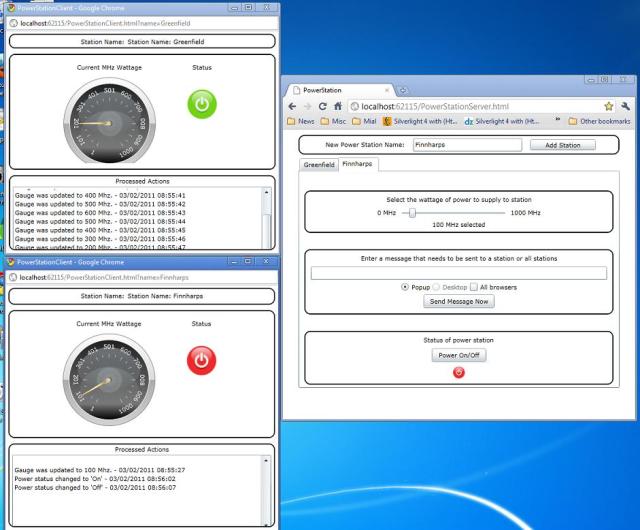Click log entry "Power status changed to 'Off'"
Image resolution: width=640 pixels, height=530 pixels.
[95, 488]
